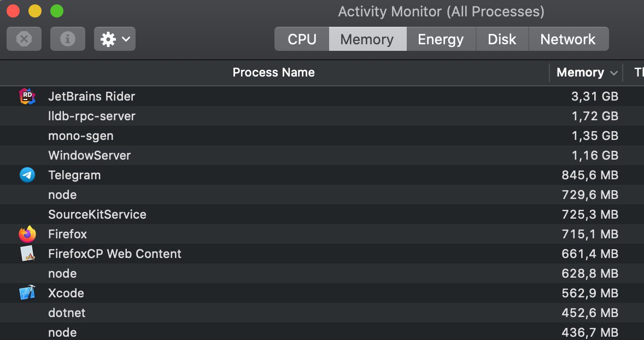644x340 pixels.
Task: Switch to the CPU tab
Action: pos(302,39)
